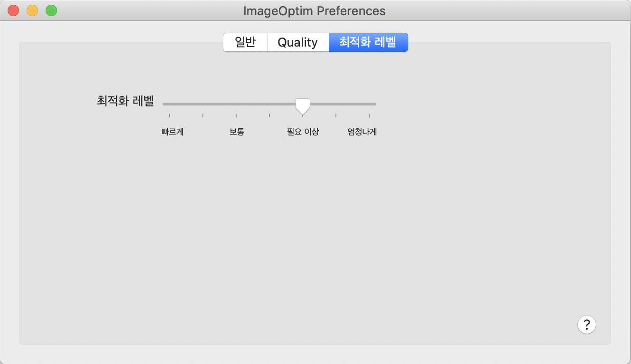
Task: Click the 필요 이상 label text
Action: click(302, 132)
